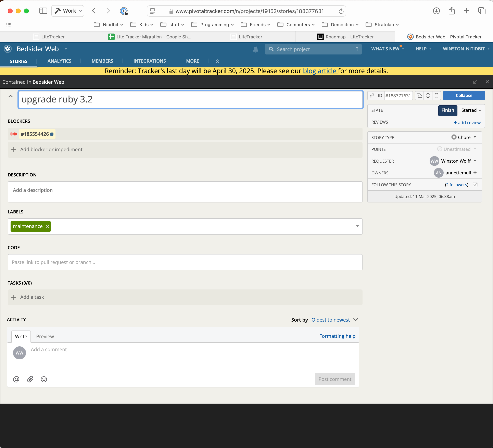Expand the Story Type Chore dropdown
This screenshot has width=493, height=448.
coord(464,137)
